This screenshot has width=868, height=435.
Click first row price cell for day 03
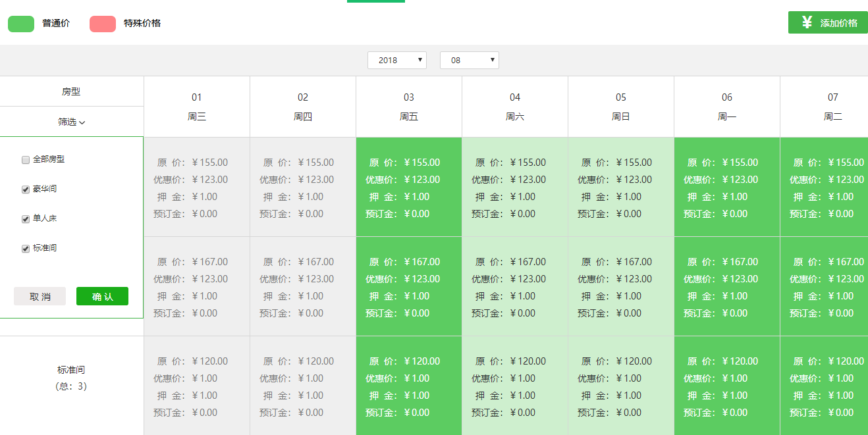(409, 188)
